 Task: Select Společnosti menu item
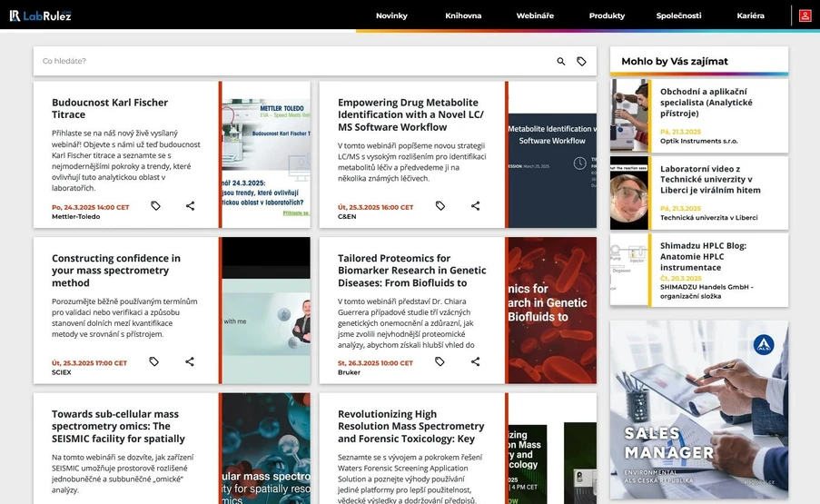[x=679, y=15]
